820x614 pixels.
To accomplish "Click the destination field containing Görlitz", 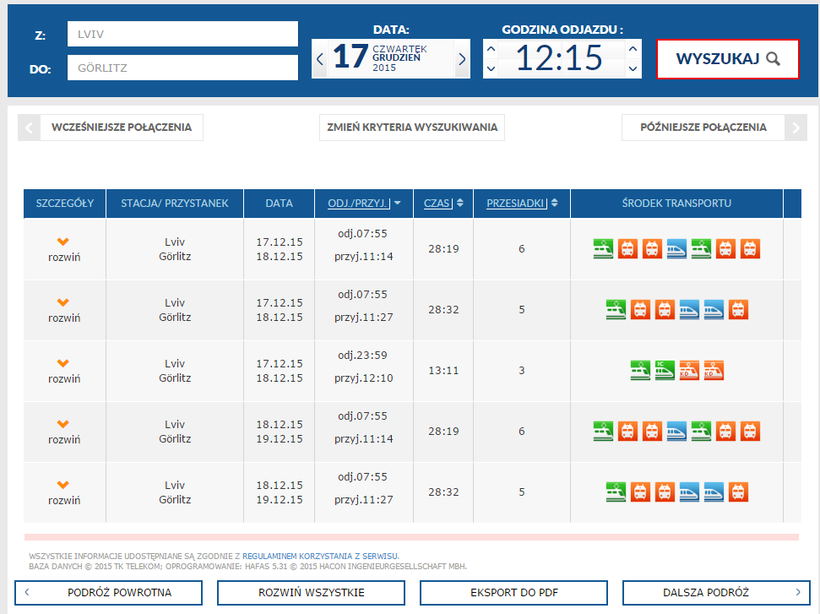I will pyautogui.click(x=182, y=68).
